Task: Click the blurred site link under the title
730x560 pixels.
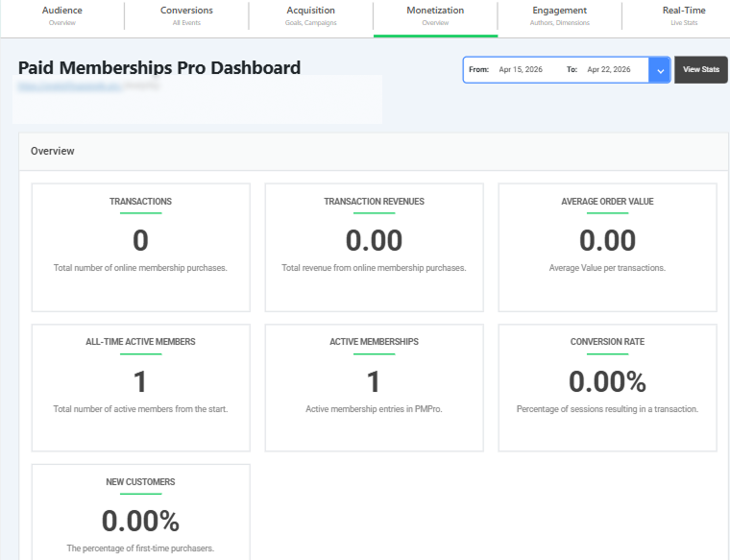Action: [x=70, y=86]
